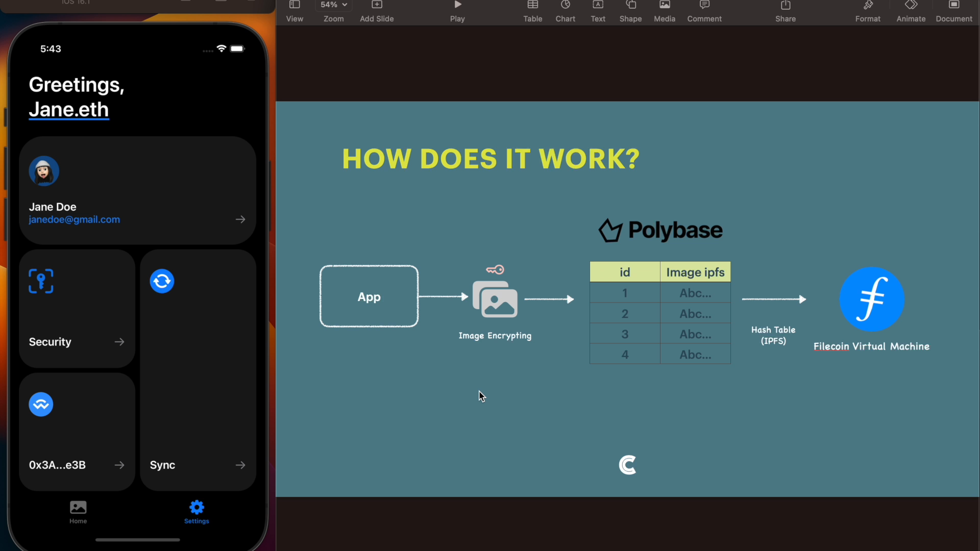Tap the home indicator bar in simulator
Viewport: 980px width, 551px height.
click(138, 540)
